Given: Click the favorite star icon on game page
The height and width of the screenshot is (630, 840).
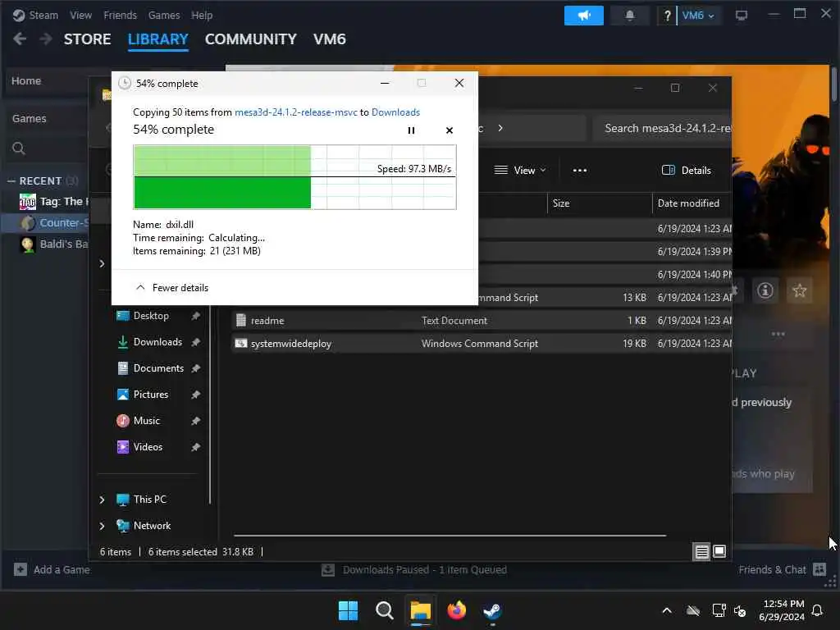Looking at the screenshot, I should (799, 290).
